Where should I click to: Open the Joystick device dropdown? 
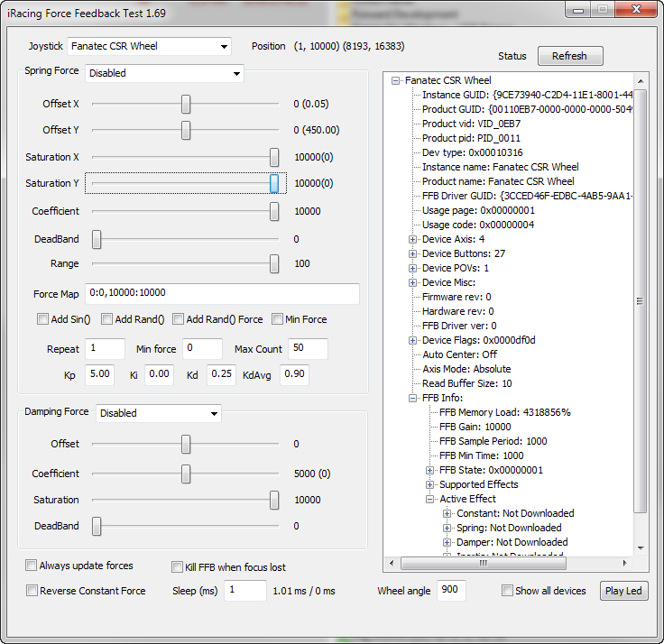(x=149, y=46)
